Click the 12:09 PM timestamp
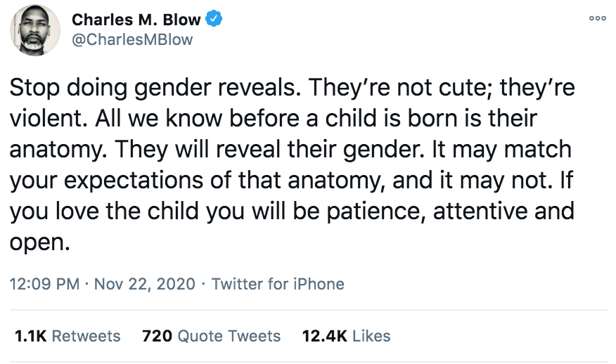The width and height of the screenshot is (616, 364). (x=43, y=285)
